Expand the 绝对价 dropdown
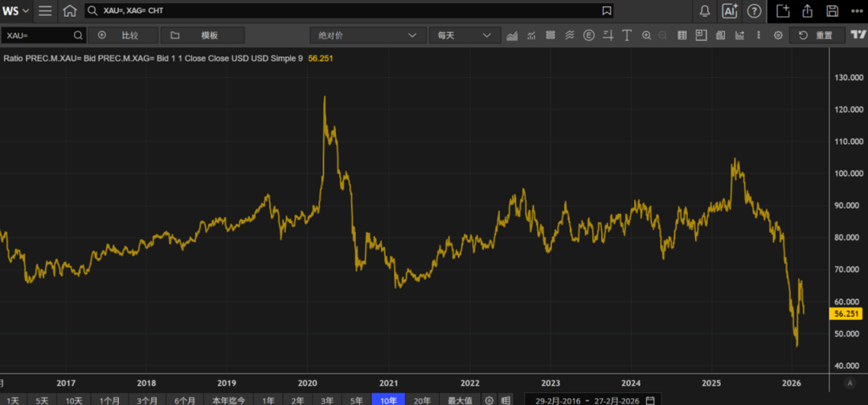This screenshot has width=868, height=405. [x=367, y=35]
